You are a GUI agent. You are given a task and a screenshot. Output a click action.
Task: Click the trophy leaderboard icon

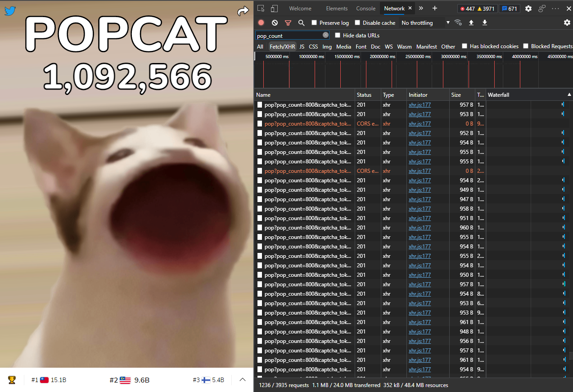[12, 380]
